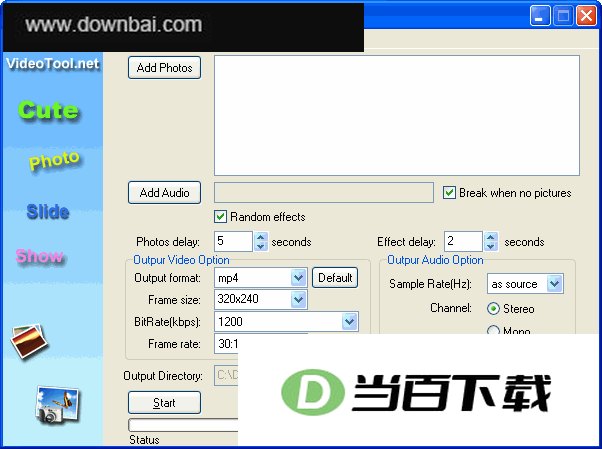This screenshot has width=602, height=449.
Task: Click inside the photos list box
Action: pos(397,116)
